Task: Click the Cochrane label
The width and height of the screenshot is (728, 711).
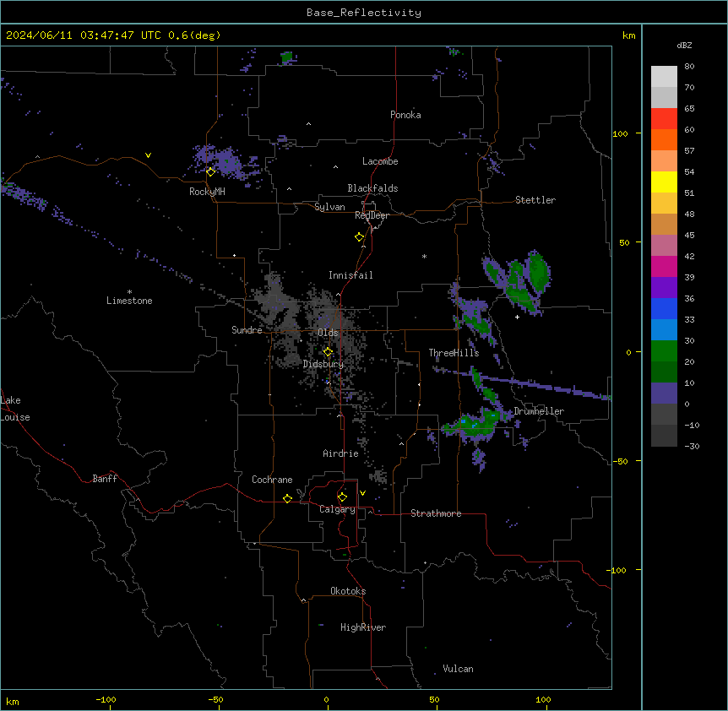Action: coord(272,480)
